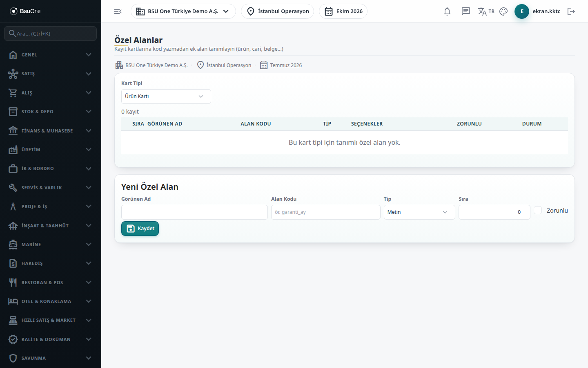This screenshot has height=368, width=588.
Task: Open the theme palette icon
Action: (503, 11)
